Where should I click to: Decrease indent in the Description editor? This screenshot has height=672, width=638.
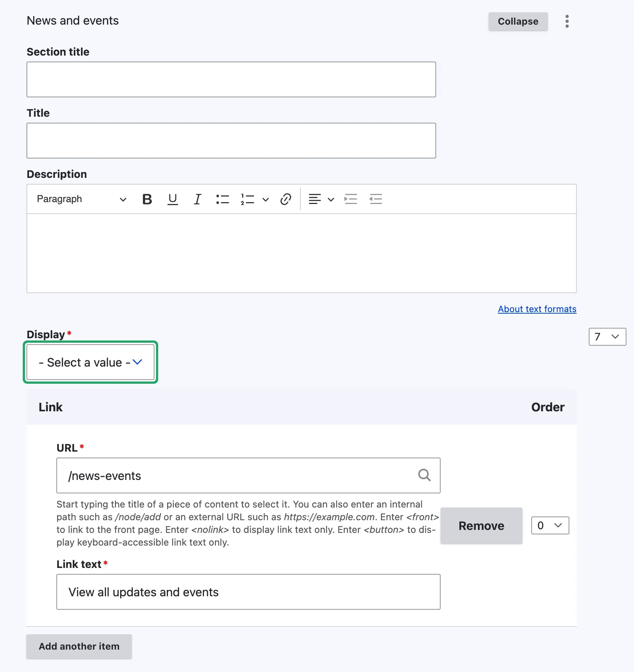click(x=376, y=199)
